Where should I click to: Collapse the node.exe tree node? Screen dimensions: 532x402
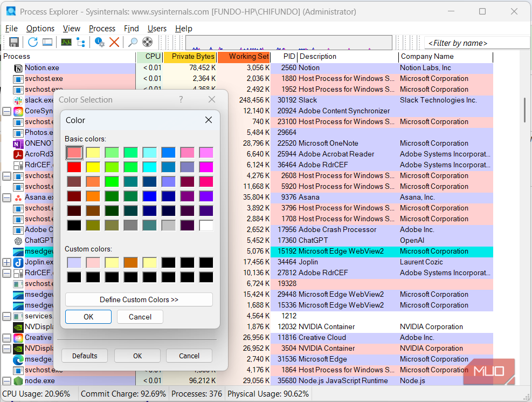[7, 381]
